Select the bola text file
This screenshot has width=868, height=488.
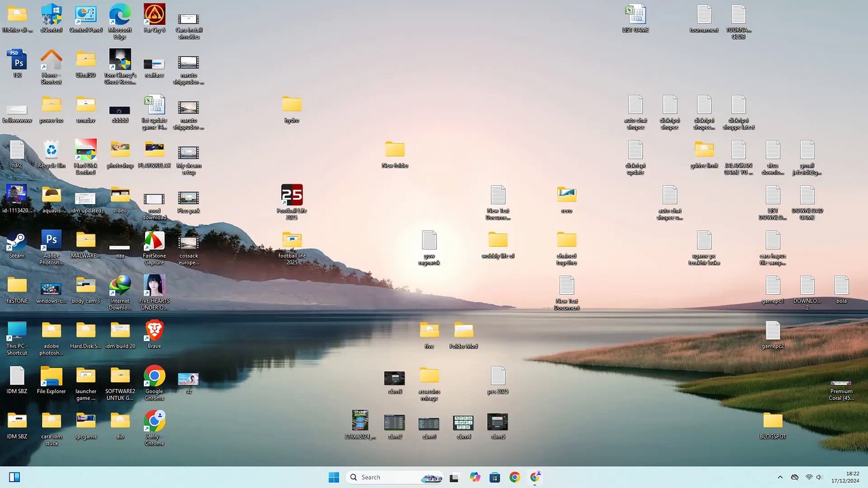(842, 289)
